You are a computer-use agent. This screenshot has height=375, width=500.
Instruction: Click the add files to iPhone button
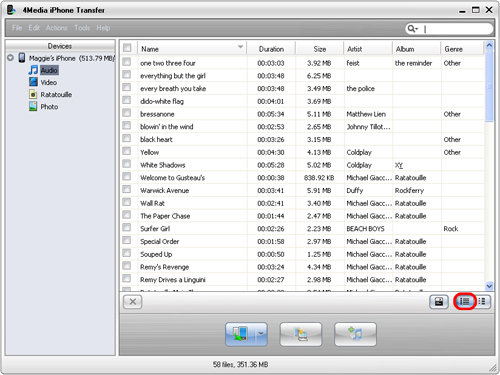pos(355,334)
